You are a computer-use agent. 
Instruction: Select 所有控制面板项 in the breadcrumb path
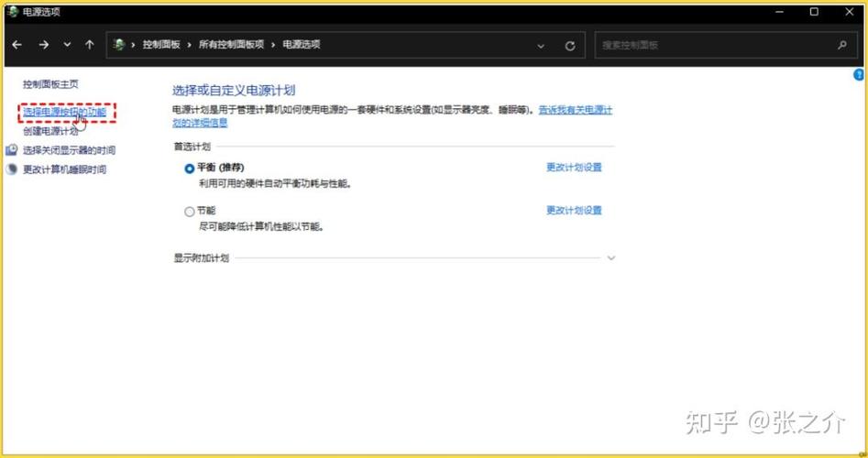(231, 45)
